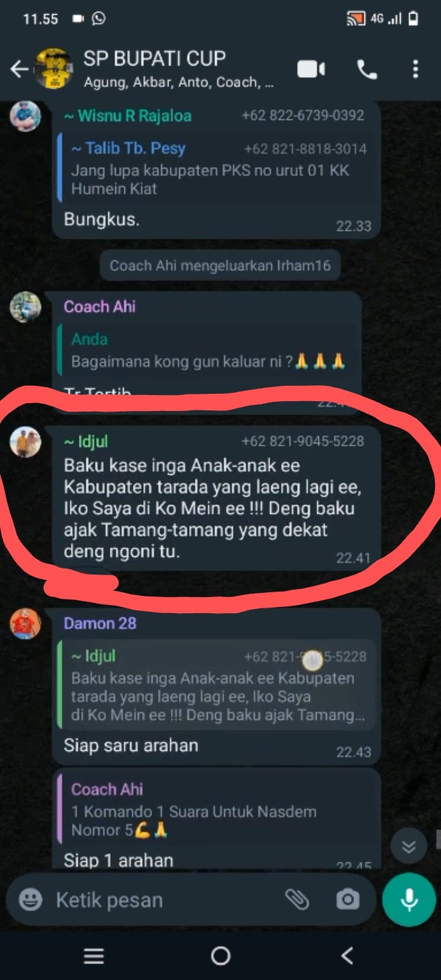Open camera from message bar
Viewport: 441px width, 980px height.
[x=347, y=899]
